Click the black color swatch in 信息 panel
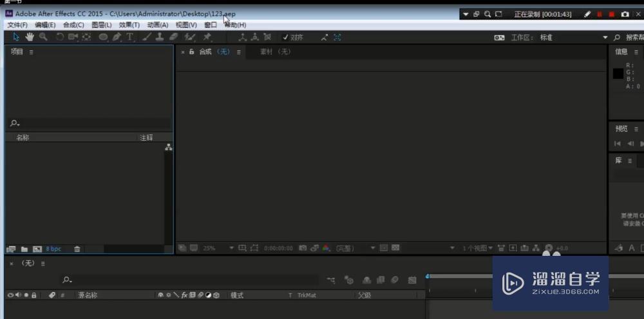644x319 pixels. [618, 73]
